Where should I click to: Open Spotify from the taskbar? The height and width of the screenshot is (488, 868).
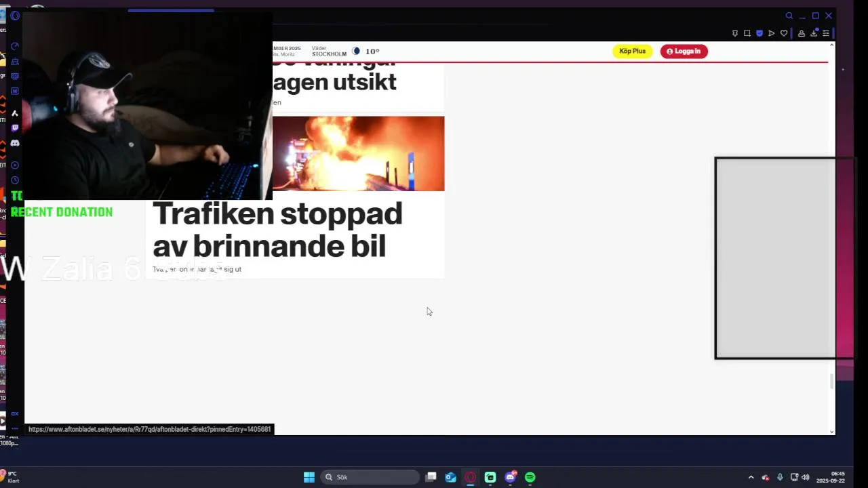[530, 477]
